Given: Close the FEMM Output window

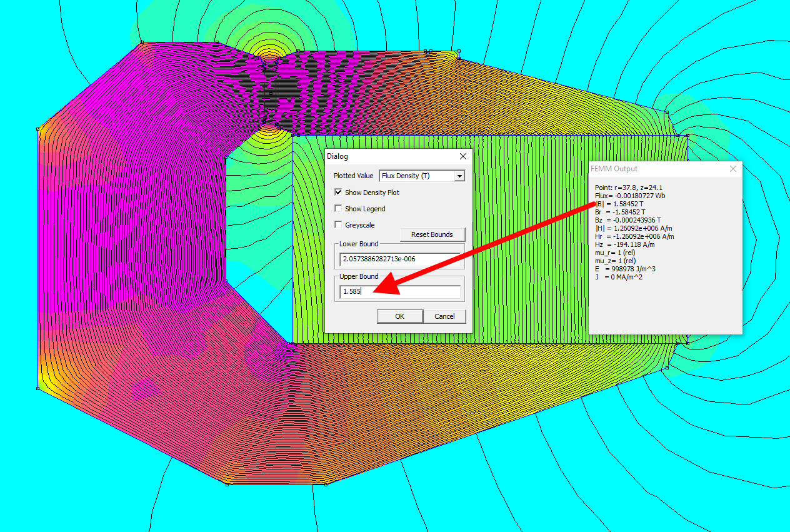Looking at the screenshot, I should point(733,169).
